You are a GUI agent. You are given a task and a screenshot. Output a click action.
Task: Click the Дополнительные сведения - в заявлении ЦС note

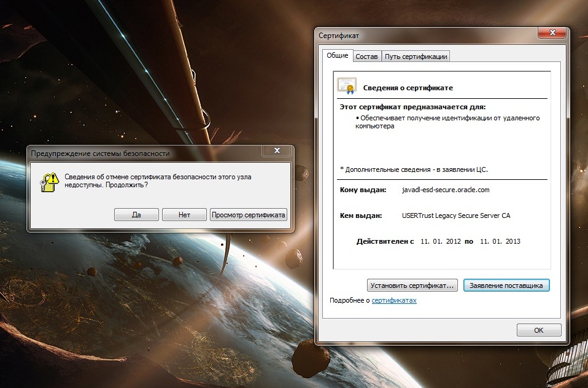[414, 169]
